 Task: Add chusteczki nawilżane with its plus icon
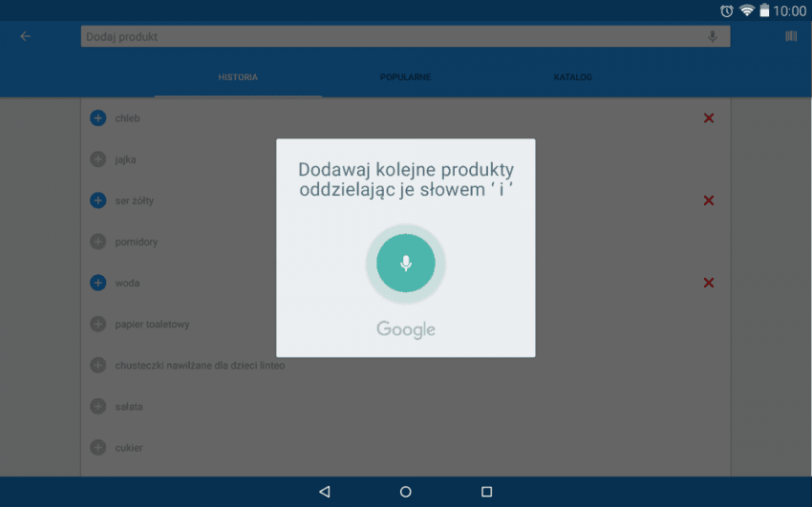pos(97,366)
